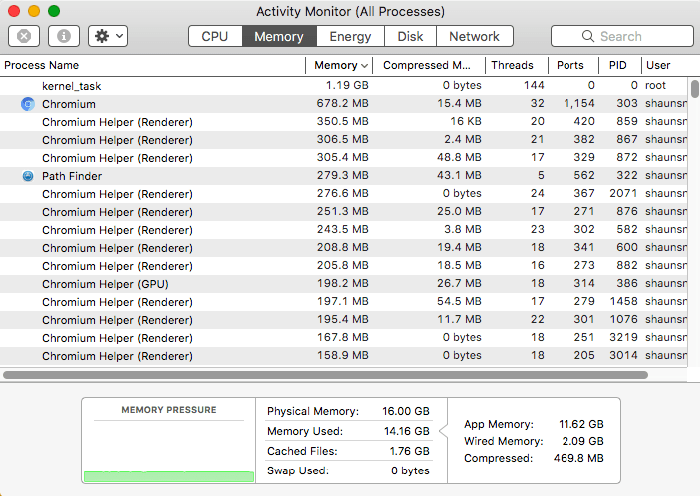This screenshot has width=700, height=496.
Task: Click the red close window button
Action: pyautogui.click(x=14, y=11)
